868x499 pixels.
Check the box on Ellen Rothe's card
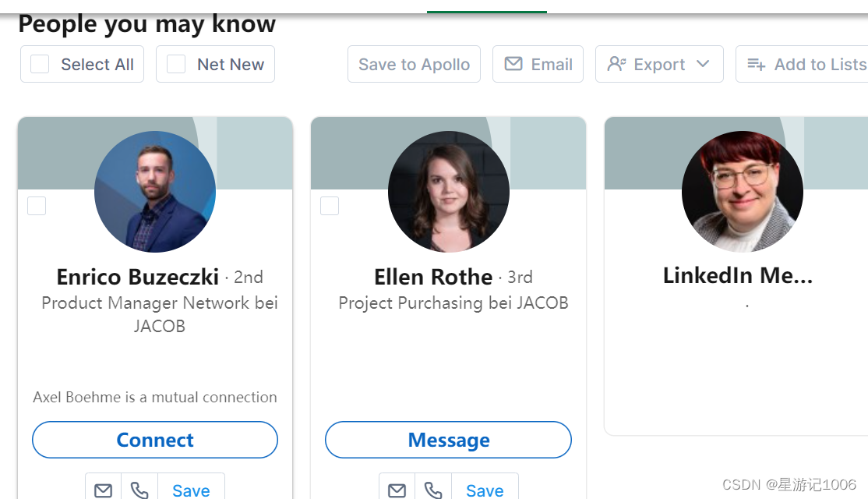click(x=330, y=206)
